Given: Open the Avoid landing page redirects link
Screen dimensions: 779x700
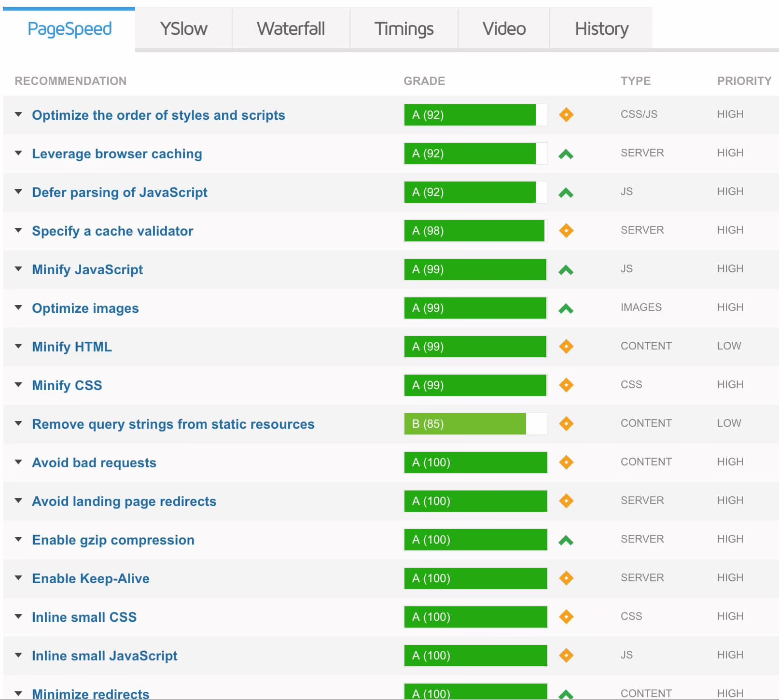Looking at the screenshot, I should click(124, 501).
